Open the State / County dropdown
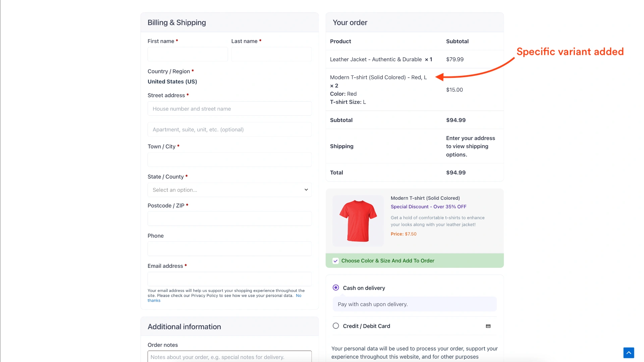 (x=229, y=190)
